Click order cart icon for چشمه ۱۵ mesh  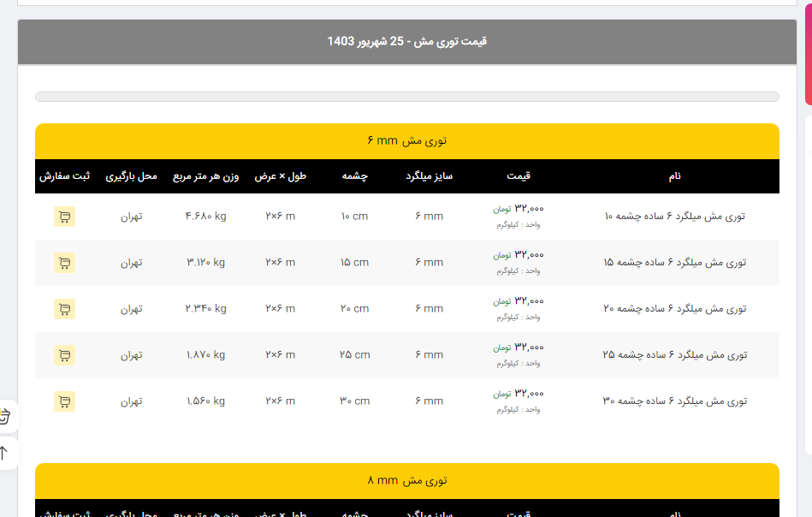[x=64, y=263]
